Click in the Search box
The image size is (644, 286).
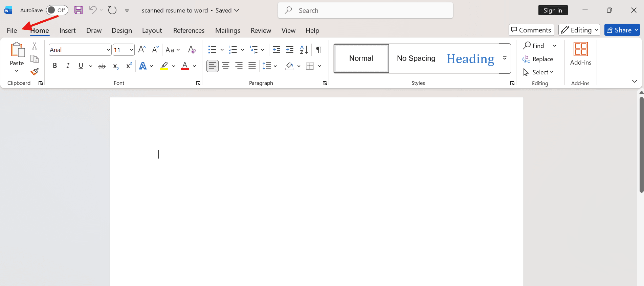365,10
